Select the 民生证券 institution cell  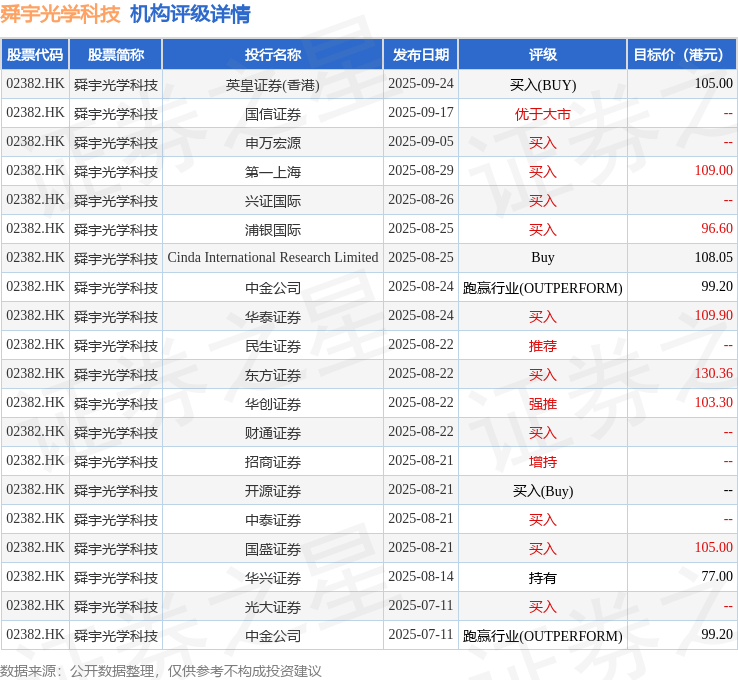coord(273,346)
